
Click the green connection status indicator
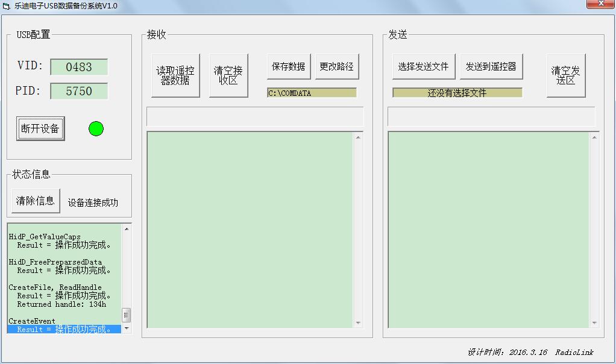96,128
